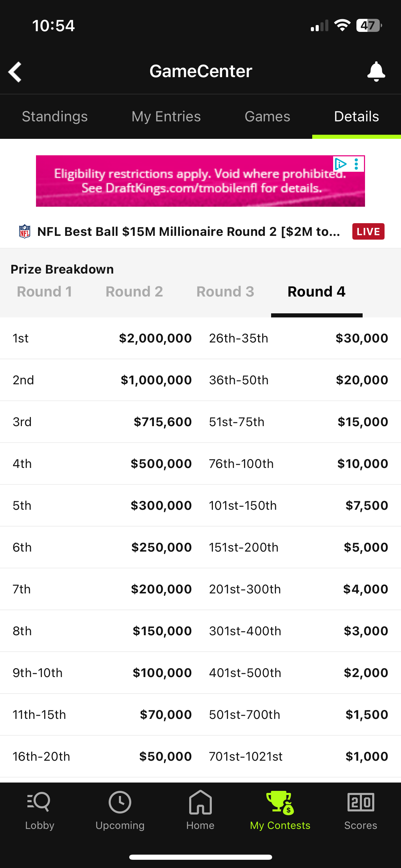Click the AdChoices icon on banner
Screen dimensions: 401x868
(x=341, y=164)
